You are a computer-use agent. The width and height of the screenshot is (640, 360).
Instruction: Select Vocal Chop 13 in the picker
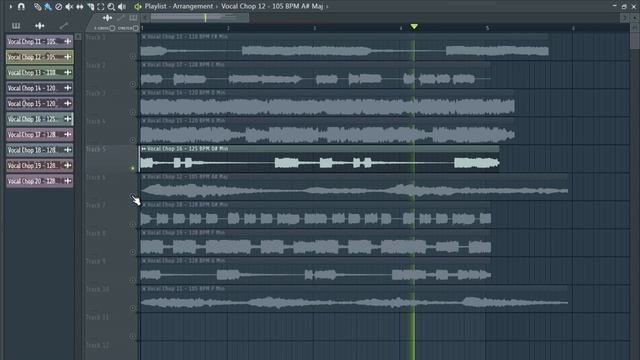point(40,72)
